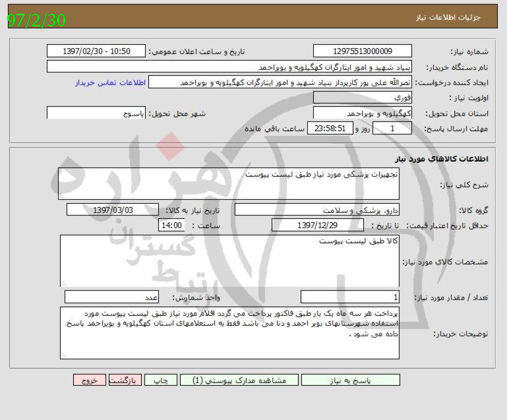The height and width of the screenshot is (420, 507).
Task: Click label 'توضیحات خریدار:'
Action: click(x=461, y=334)
